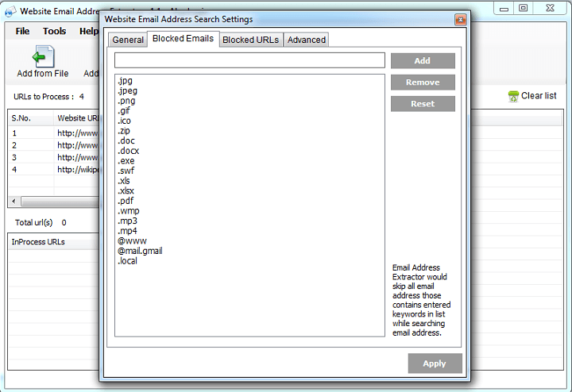Click the InProcess URLs column header
The width and height of the screenshot is (572, 392).
point(54,242)
